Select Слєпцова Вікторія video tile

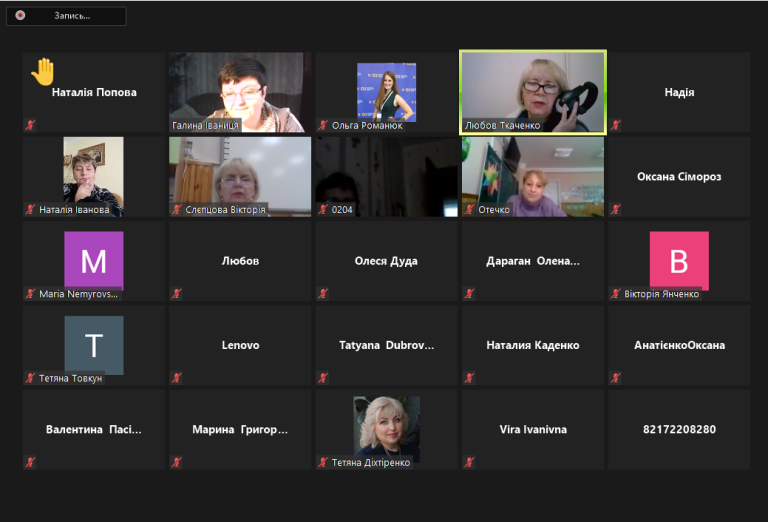pyautogui.click(x=240, y=176)
